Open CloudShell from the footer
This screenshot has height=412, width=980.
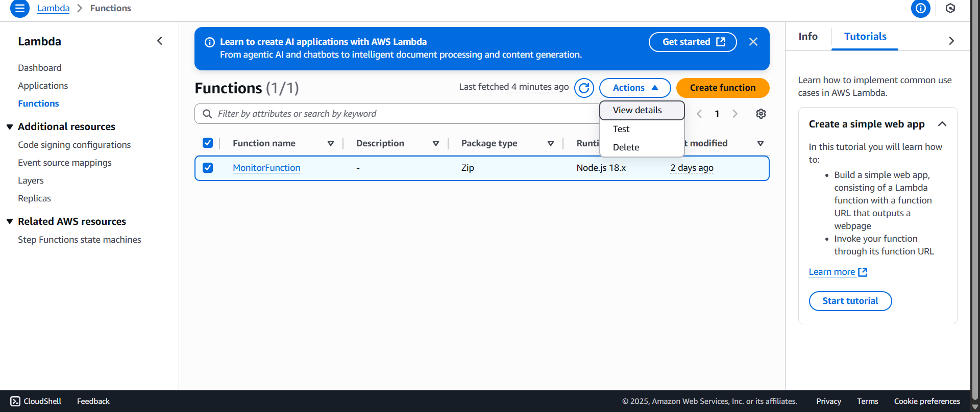click(x=36, y=401)
